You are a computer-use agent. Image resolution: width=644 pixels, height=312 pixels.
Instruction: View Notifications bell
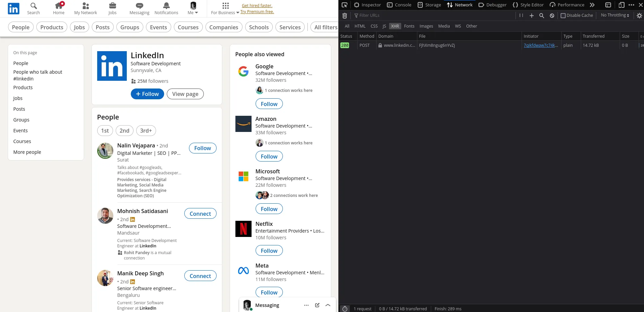coord(166,9)
